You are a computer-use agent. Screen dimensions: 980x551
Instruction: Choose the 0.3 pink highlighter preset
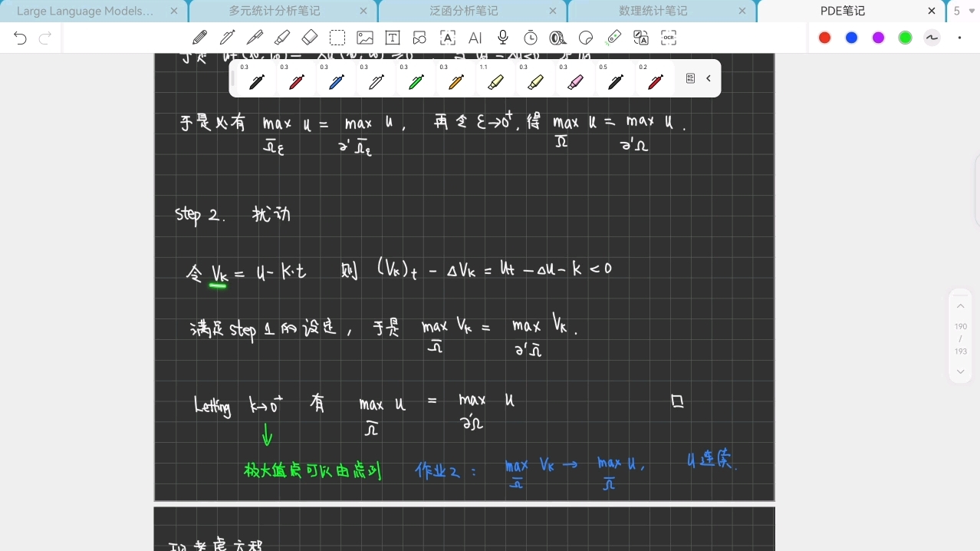(x=575, y=79)
